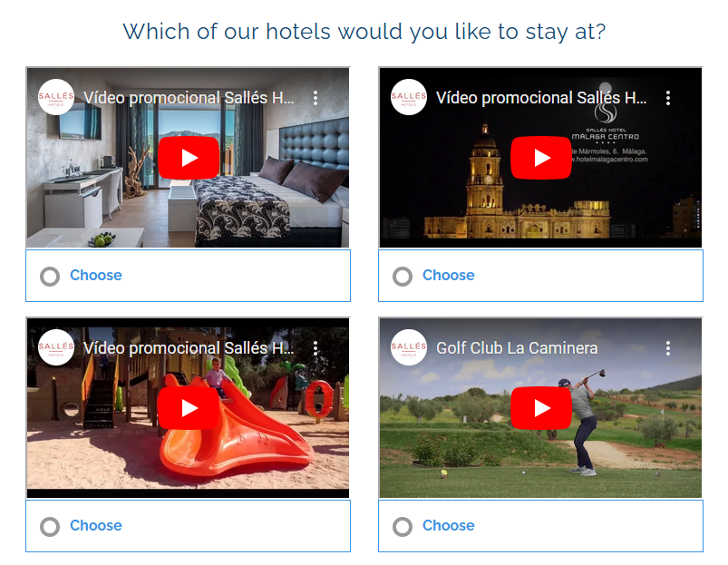Select radio button under playground video
This screenshot has width=728, height=565.
coord(50,527)
